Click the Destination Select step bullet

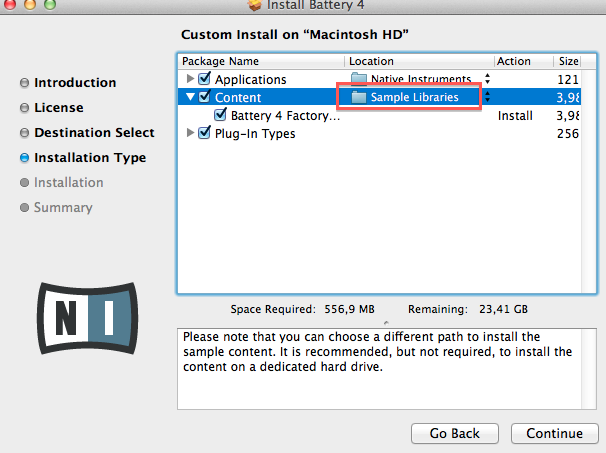tap(24, 133)
